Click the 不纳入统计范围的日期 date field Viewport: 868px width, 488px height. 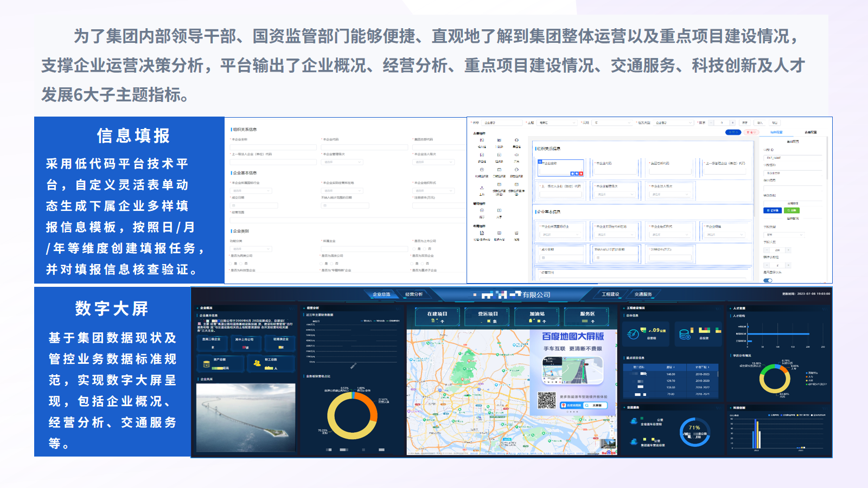tap(345, 206)
